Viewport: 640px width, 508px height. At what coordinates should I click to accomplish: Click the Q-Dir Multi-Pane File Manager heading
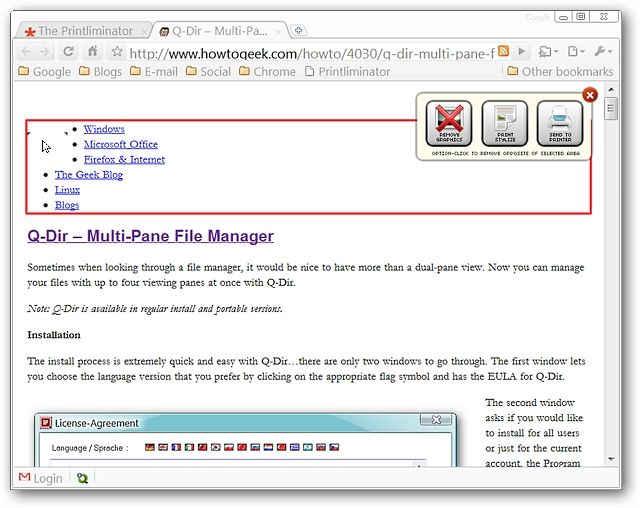click(151, 236)
